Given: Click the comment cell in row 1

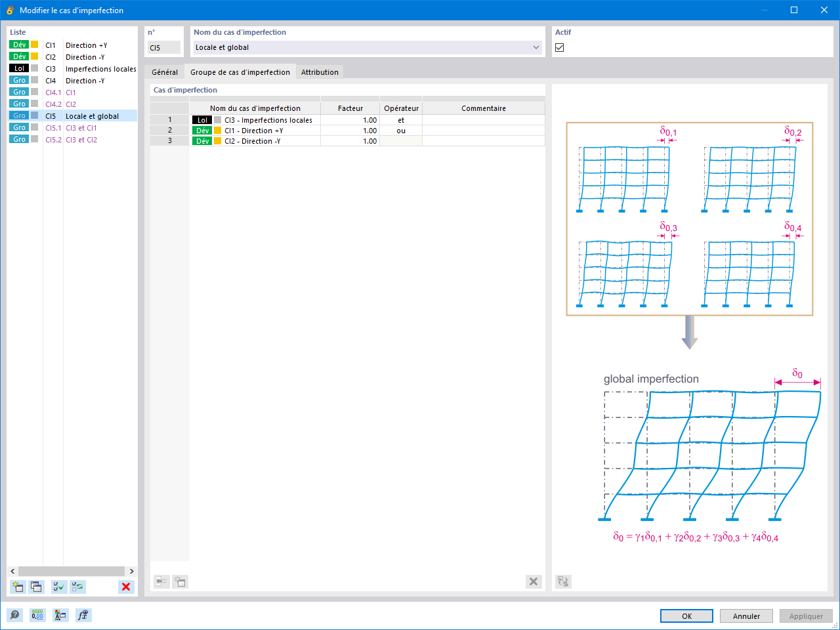Looking at the screenshot, I should 484,120.
